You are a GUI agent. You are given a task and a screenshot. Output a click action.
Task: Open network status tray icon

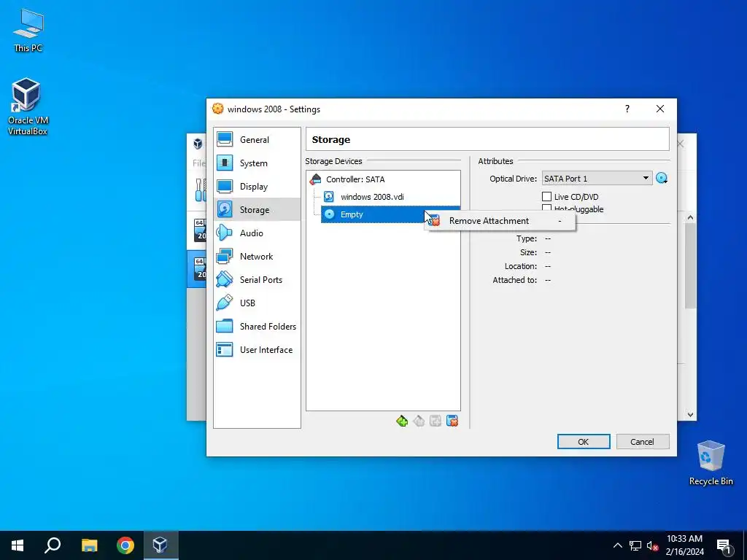635,545
